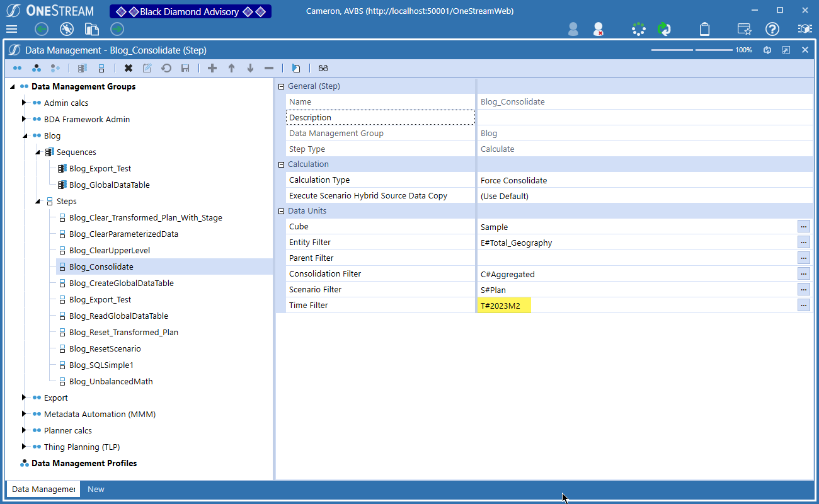819x504 pixels.
Task: Click the user with red X icon
Action: click(x=598, y=29)
